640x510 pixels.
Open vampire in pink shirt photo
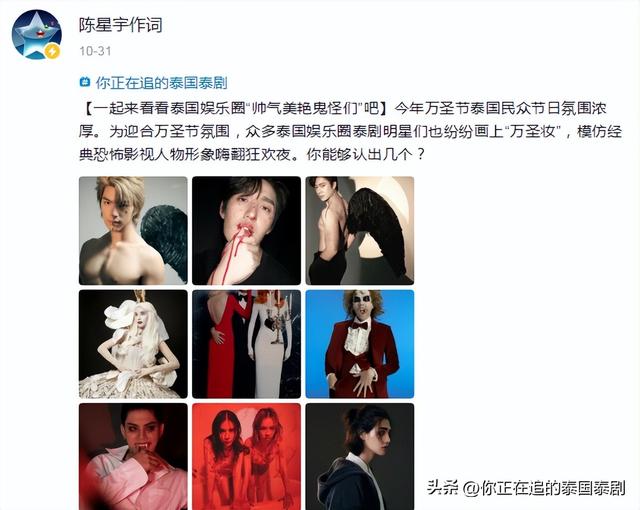point(133,457)
